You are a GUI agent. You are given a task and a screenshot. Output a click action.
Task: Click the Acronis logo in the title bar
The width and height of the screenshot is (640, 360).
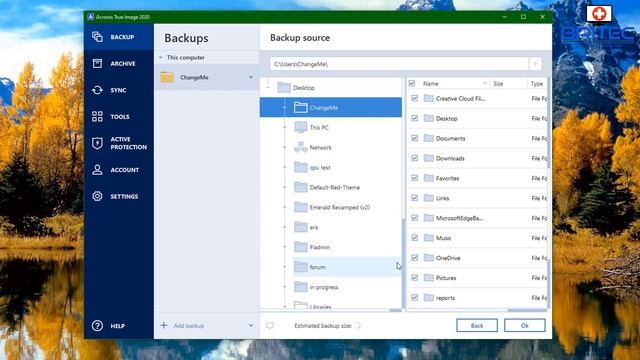(x=91, y=17)
